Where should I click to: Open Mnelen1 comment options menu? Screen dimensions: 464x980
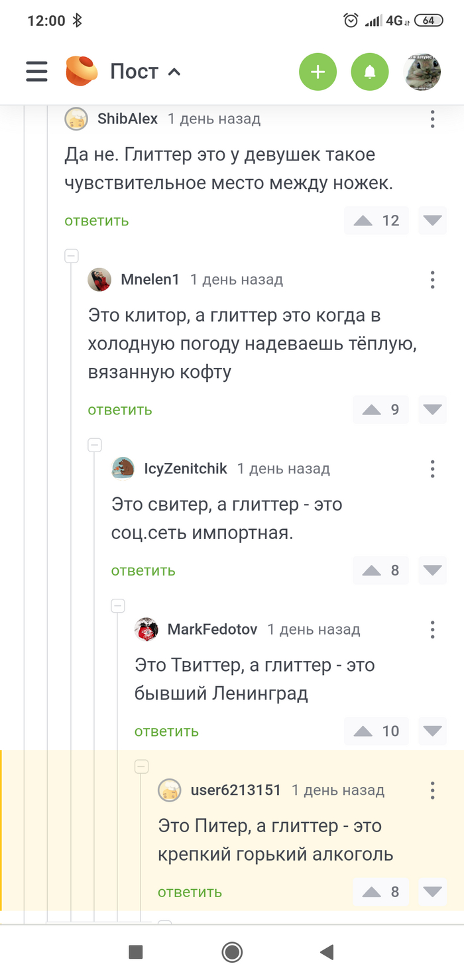(432, 280)
